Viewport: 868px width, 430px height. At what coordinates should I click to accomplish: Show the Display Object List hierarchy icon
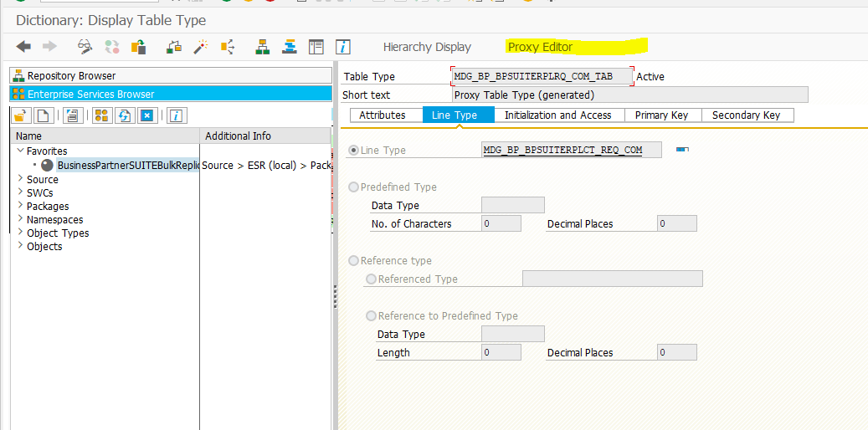pyautogui.click(x=262, y=47)
